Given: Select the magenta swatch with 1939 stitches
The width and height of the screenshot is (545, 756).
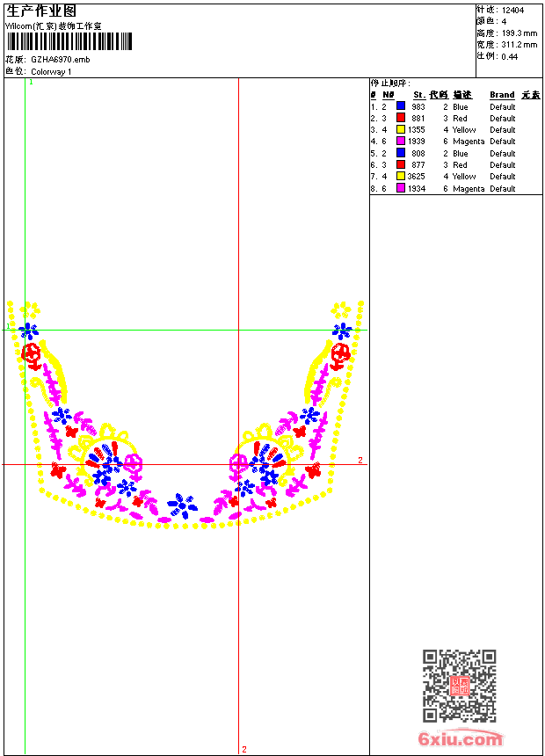Looking at the screenshot, I should [x=400, y=142].
